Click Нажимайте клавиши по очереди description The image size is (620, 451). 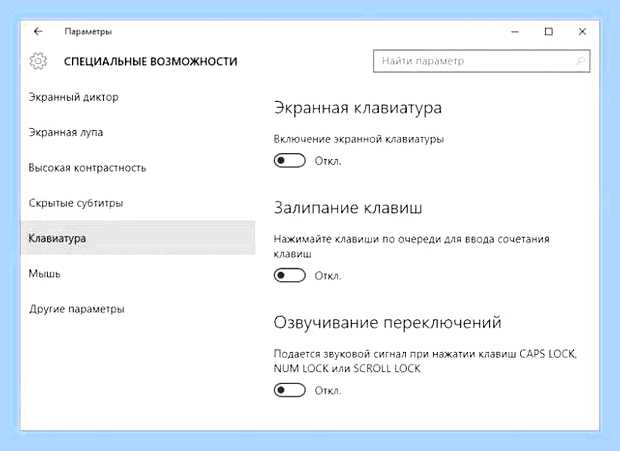(x=412, y=246)
